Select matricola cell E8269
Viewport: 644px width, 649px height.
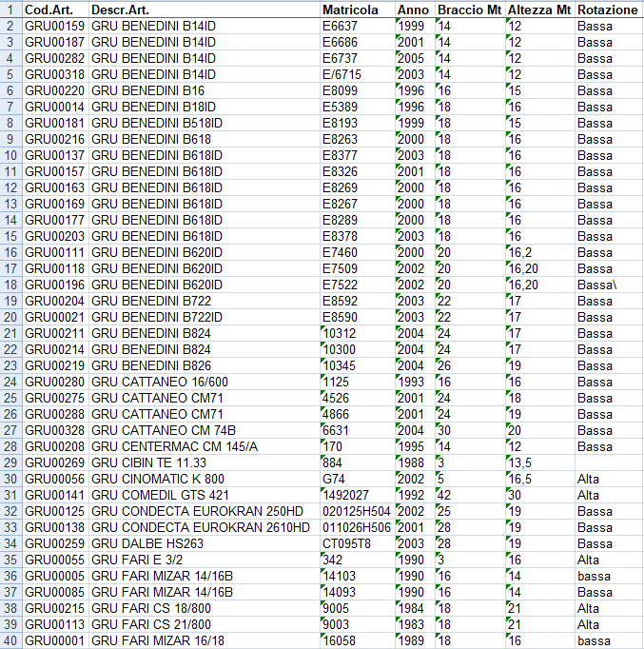[x=358, y=187]
